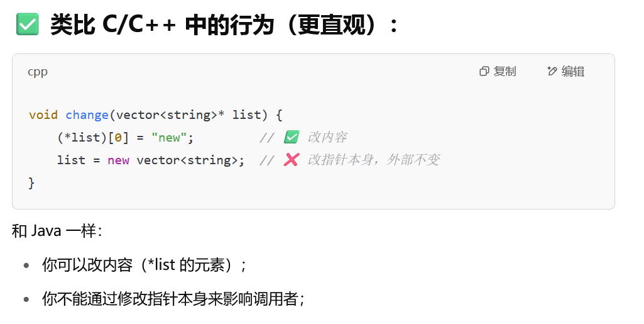Click the bullet 你可以改内容
The height and width of the screenshot is (324, 644).
[x=144, y=265]
